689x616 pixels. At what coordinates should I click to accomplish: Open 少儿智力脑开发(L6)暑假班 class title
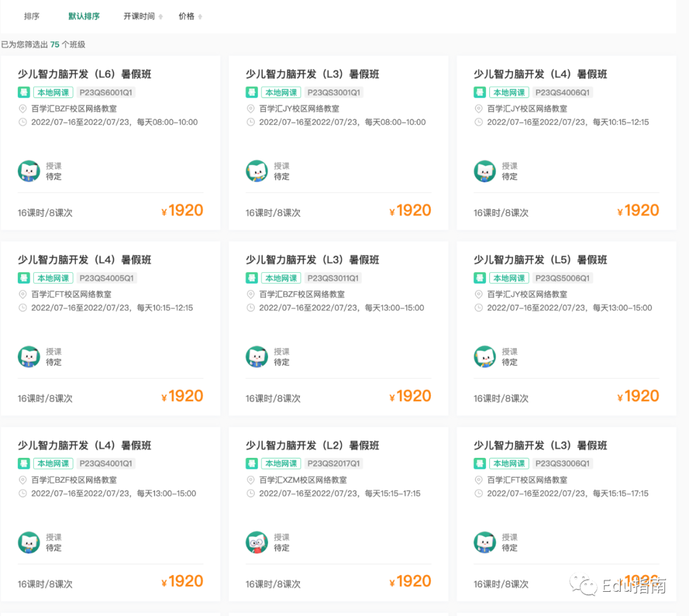tap(84, 75)
